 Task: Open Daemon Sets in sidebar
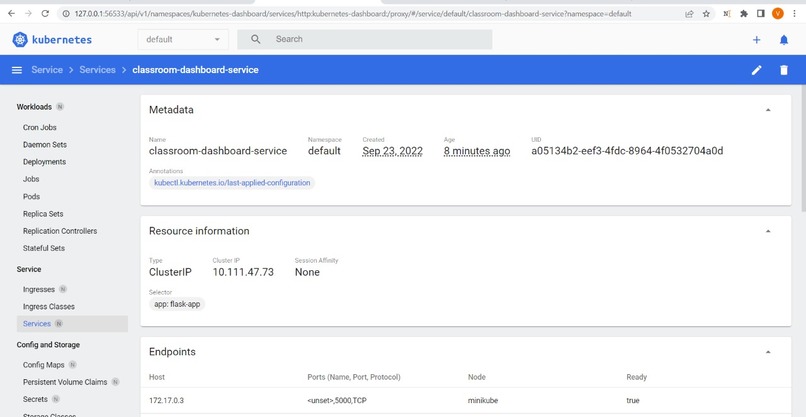(45, 145)
